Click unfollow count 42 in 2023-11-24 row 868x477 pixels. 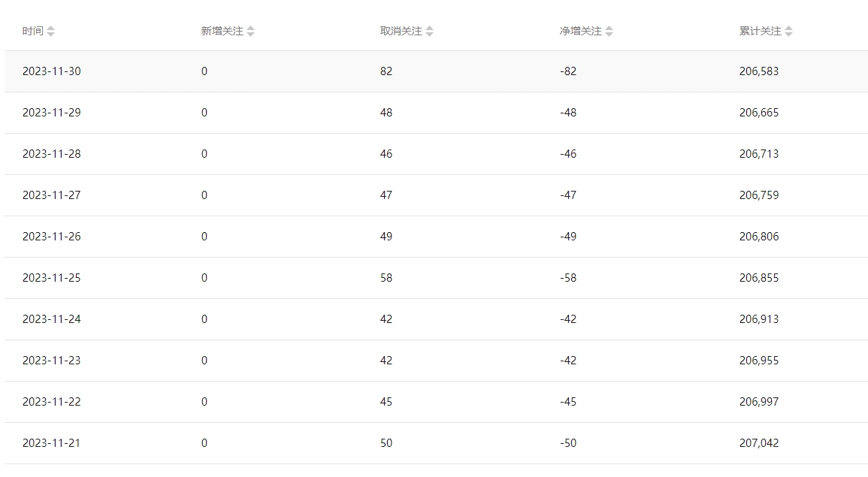(x=386, y=319)
